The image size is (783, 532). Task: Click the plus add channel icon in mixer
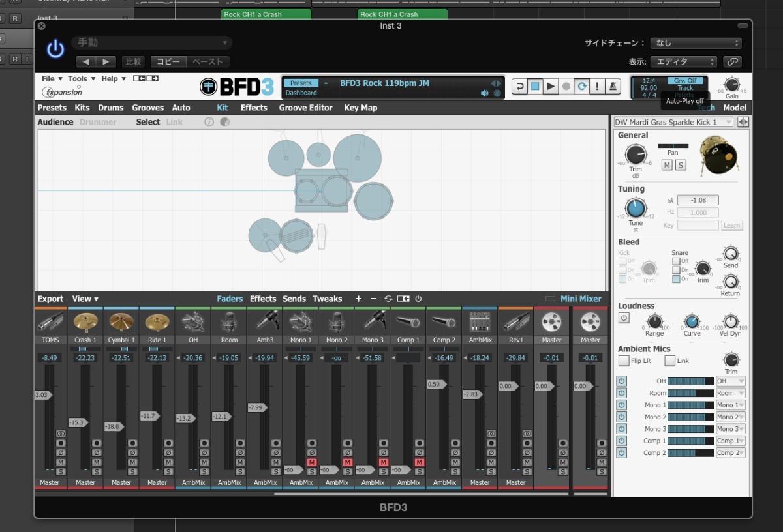pos(358,299)
